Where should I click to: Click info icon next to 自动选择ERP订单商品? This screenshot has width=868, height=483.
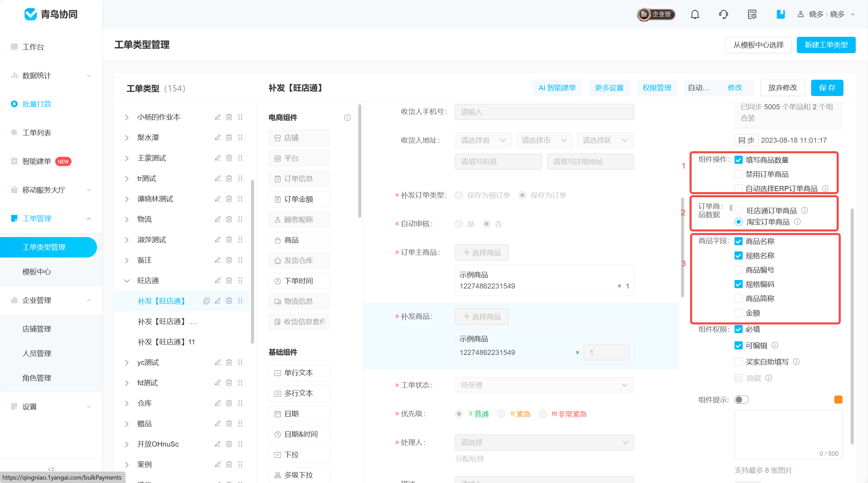click(825, 188)
